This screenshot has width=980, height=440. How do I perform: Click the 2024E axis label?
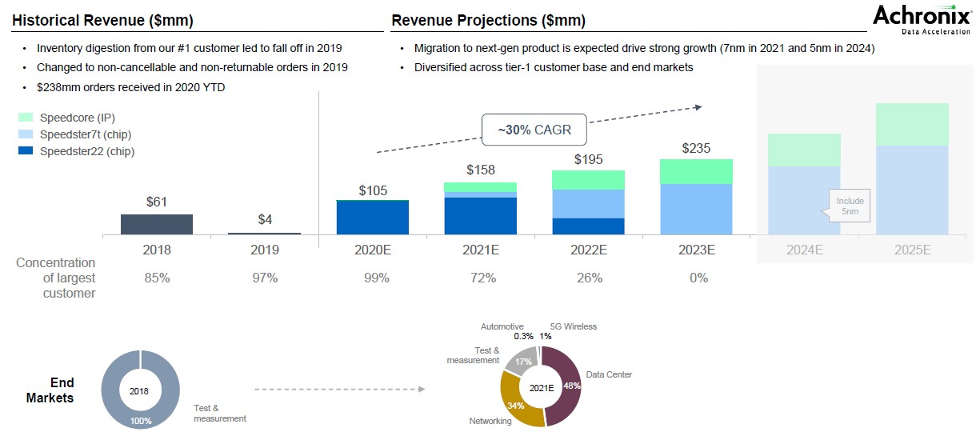tap(804, 250)
